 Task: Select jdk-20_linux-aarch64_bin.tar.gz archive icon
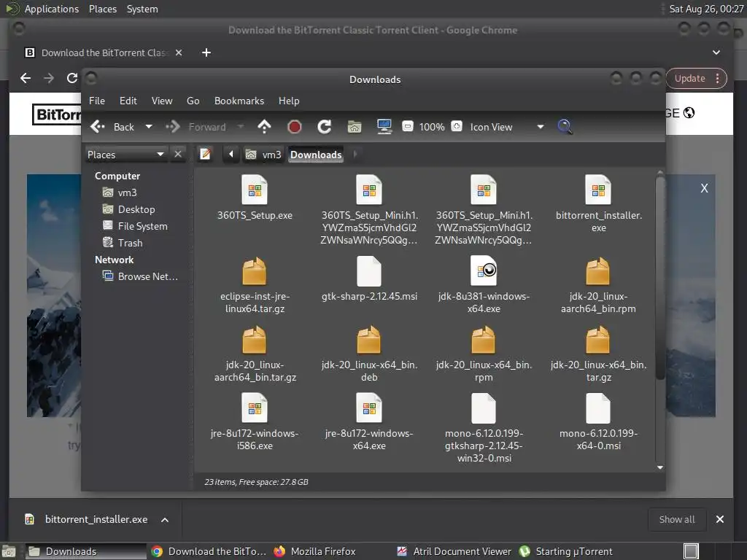pyautogui.click(x=255, y=340)
